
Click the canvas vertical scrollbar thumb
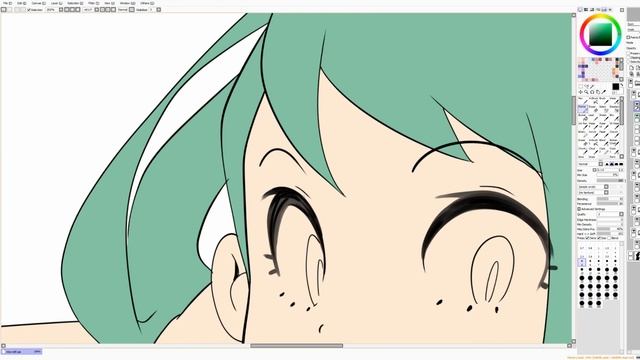pyautogui.click(x=573, y=110)
